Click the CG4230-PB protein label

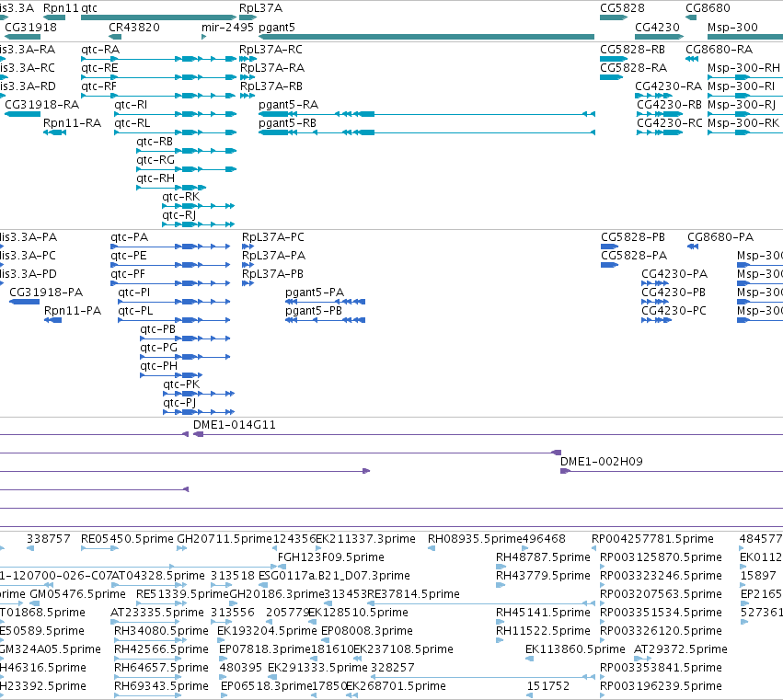click(674, 293)
